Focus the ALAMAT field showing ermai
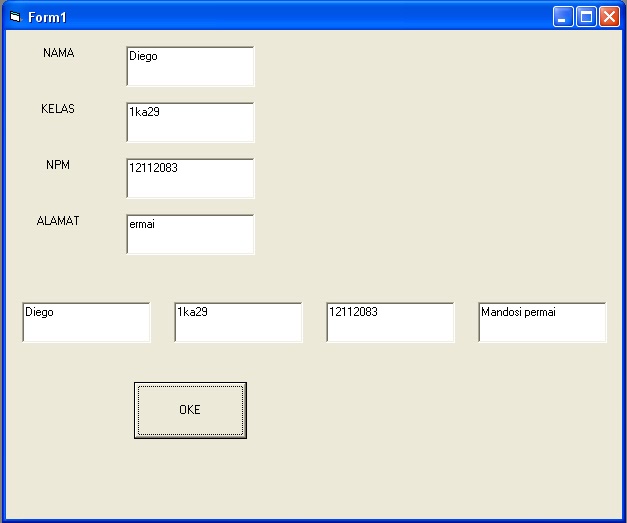Viewport: 627px width, 523px height. [x=190, y=234]
